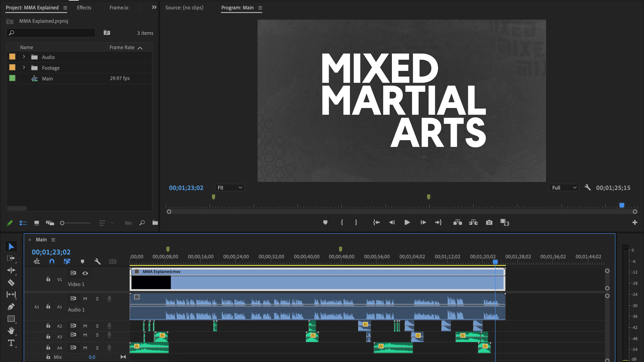
Task: Step back one frame
Action: coord(392,222)
